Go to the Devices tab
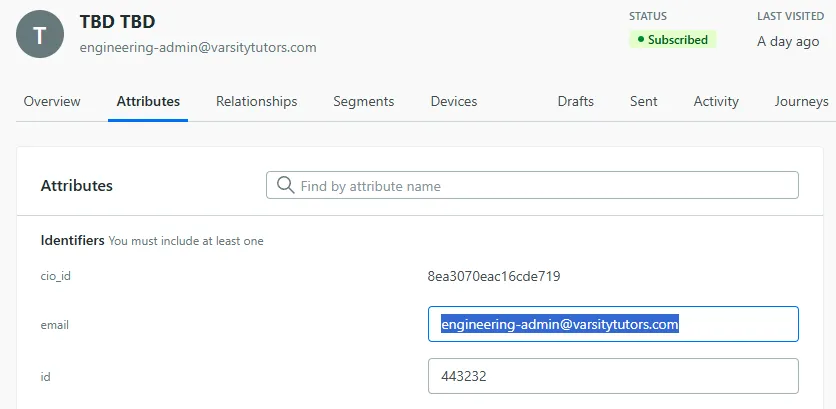Viewport: 836px width, 409px height. coord(453,101)
